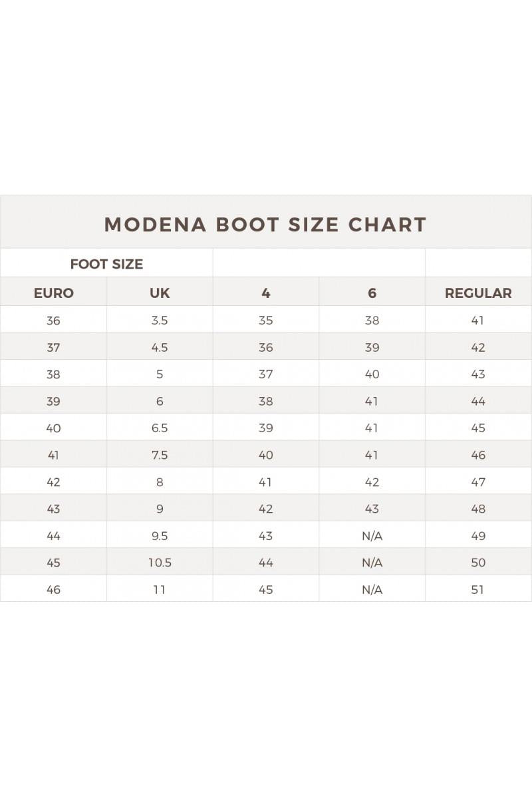Click the UK size 3.5 cell
Image resolution: width=532 pixels, height=798 pixels.
point(160,321)
